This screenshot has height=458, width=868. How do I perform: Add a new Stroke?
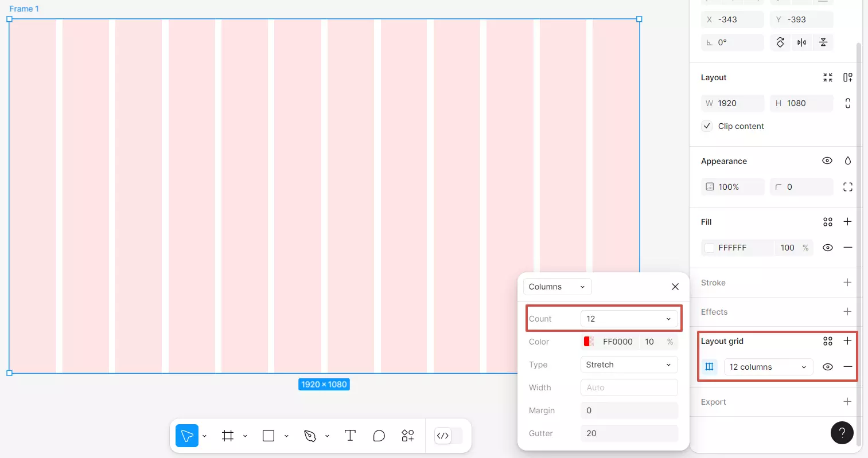point(847,283)
